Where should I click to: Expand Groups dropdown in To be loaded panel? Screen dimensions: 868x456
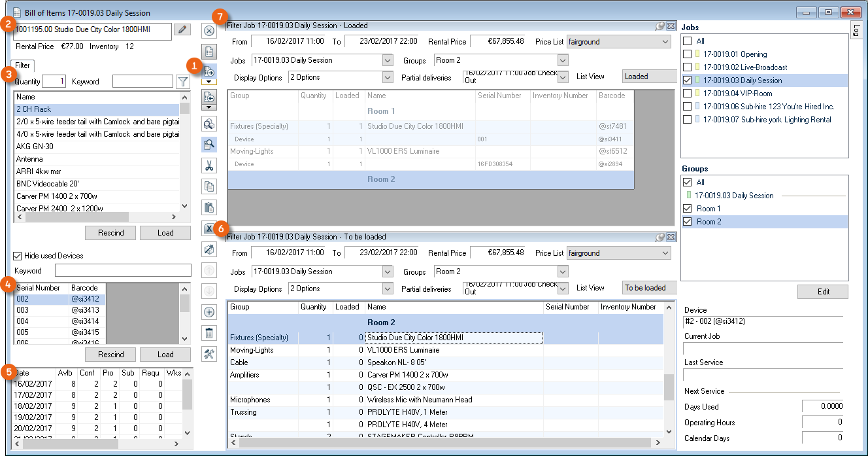tap(563, 272)
